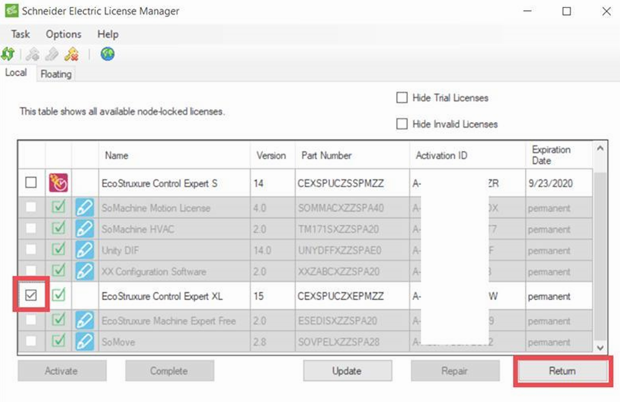Viewport: 620px width, 402px height.
Task: Click the Return license key toolbar icon
Action: [x=72, y=54]
